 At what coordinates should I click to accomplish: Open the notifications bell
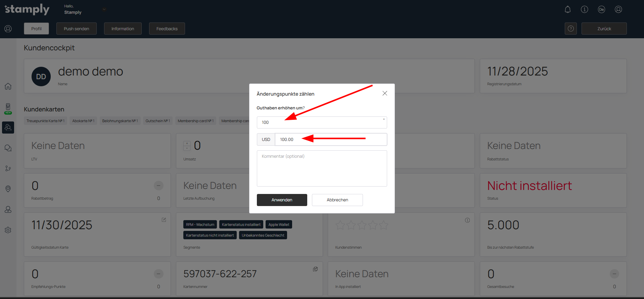click(567, 9)
